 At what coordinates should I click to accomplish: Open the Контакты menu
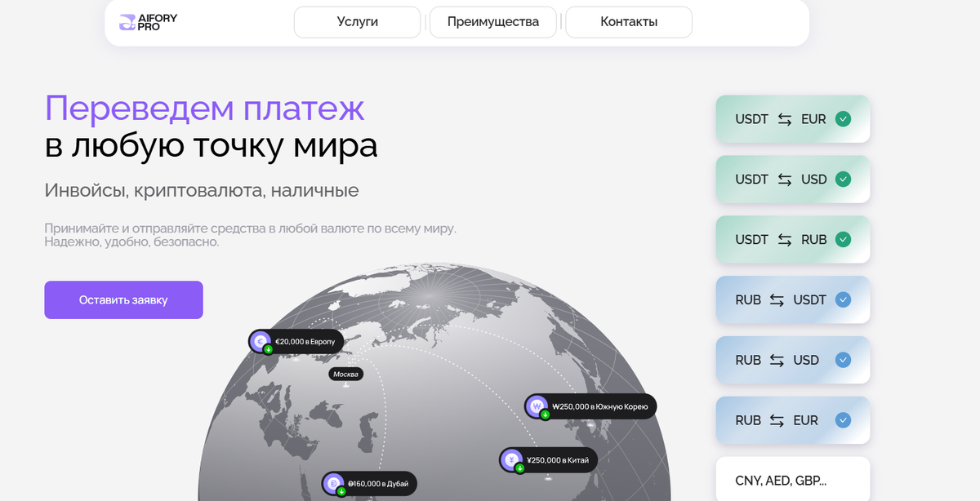628,22
